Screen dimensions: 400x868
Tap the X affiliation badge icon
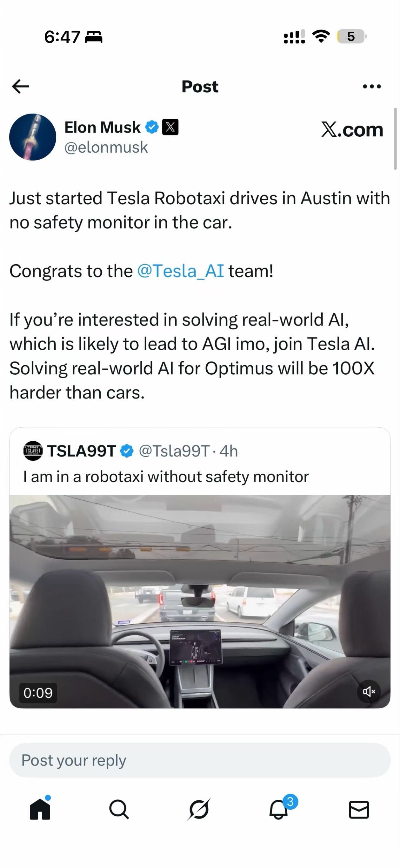click(170, 127)
